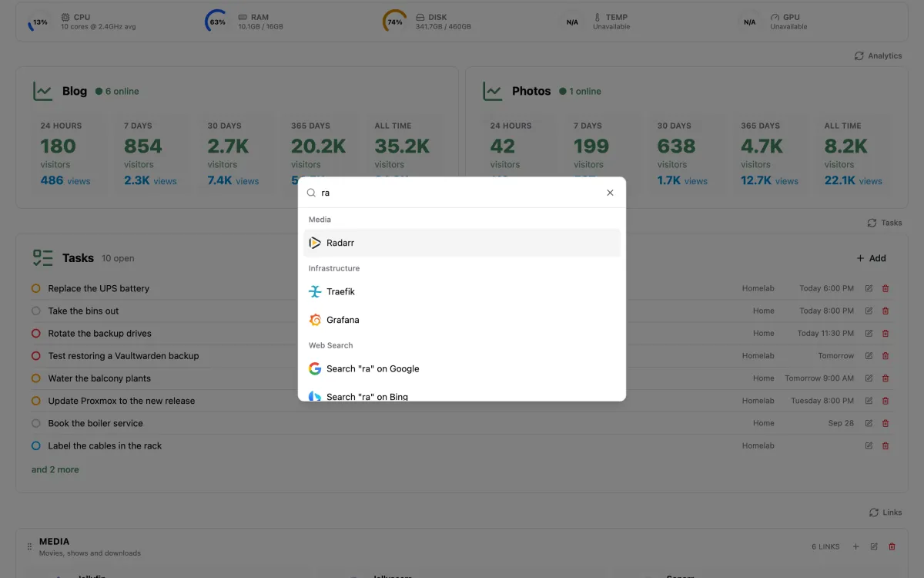924x578 pixels.
Task: Click the MEDIA group drag handle
Action: click(x=30, y=546)
